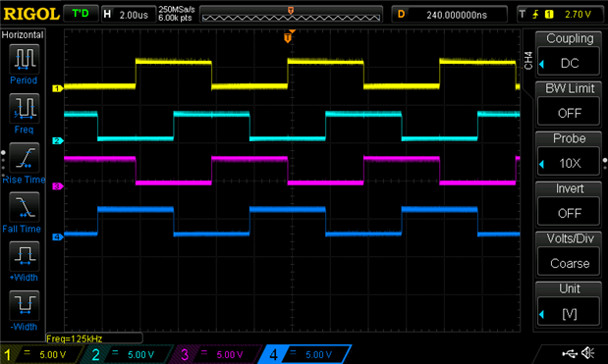Click the rising edge trigger icon
The width and height of the screenshot is (608, 364).
(x=535, y=15)
